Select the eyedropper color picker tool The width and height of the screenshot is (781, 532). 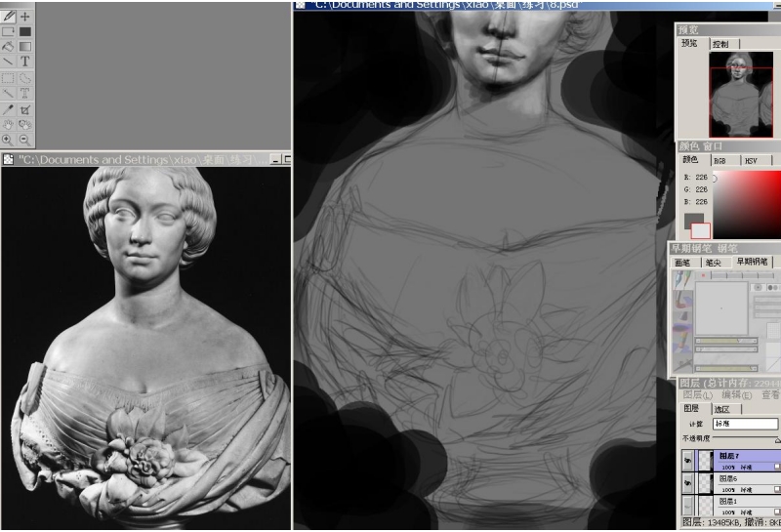tap(8, 109)
